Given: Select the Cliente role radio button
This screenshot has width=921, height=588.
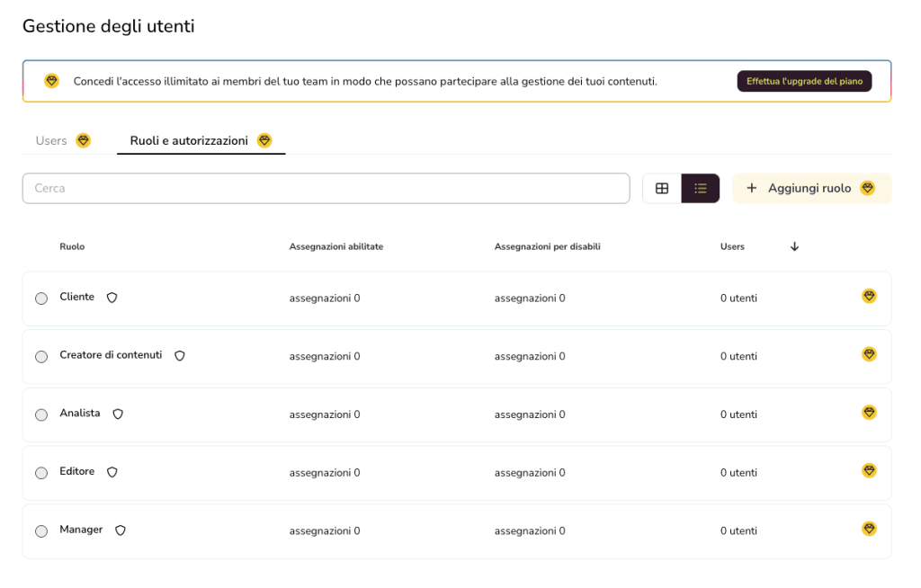Looking at the screenshot, I should pyautogui.click(x=41, y=298).
